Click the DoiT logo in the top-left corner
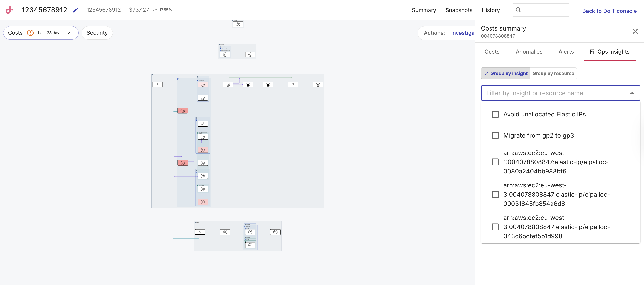The image size is (644, 285). 9,10
